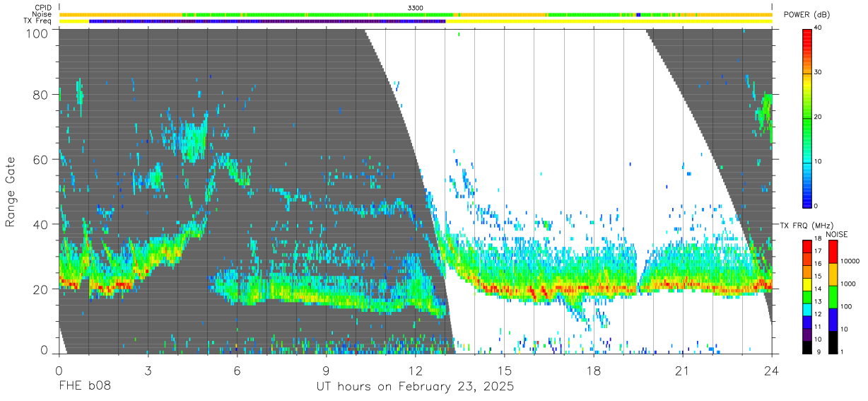Click the 40 dB value on the POWER scale
The image size is (868, 401).
pyautogui.click(x=818, y=28)
